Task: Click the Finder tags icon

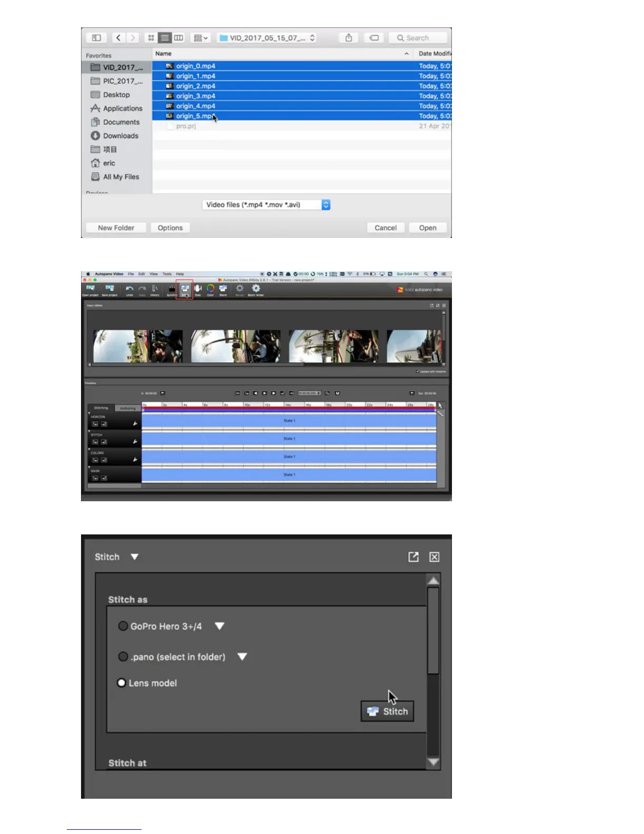Action: click(374, 38)
